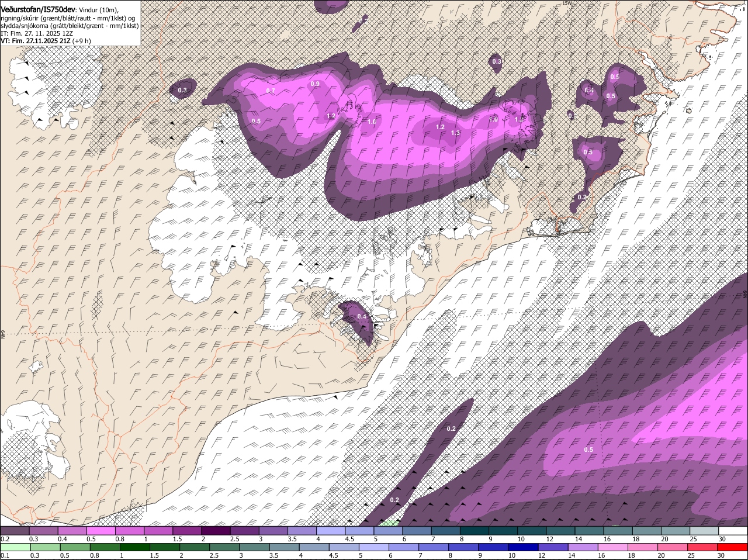Image resolution: width=748 pixels, height=560 pixels.
Task: Click the 0.3 label in the small western snow blob
Action: coord(182,90)
